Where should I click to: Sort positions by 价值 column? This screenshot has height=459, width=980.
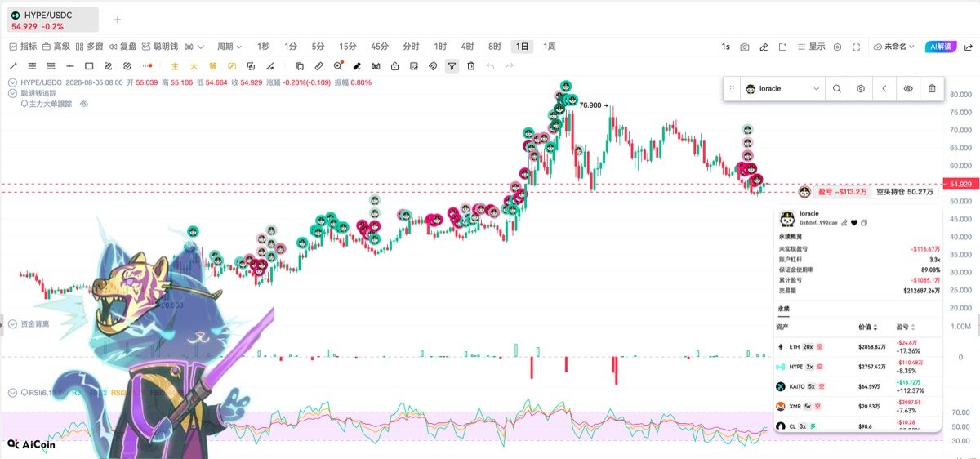click(x=869, y=327)
